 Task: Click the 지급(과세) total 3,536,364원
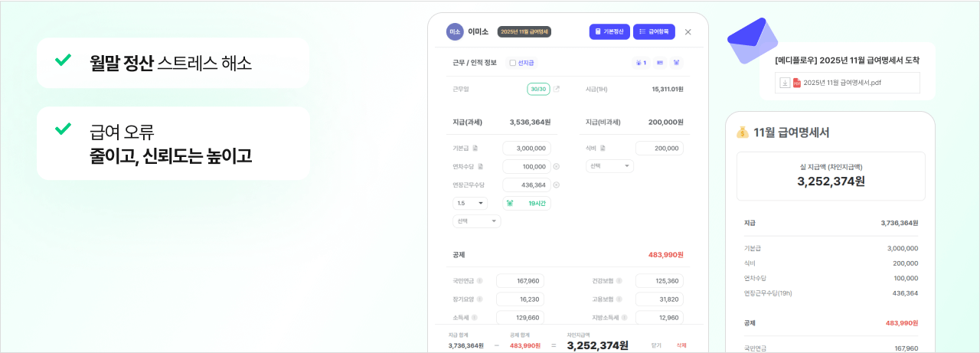[x=530, y=122]
